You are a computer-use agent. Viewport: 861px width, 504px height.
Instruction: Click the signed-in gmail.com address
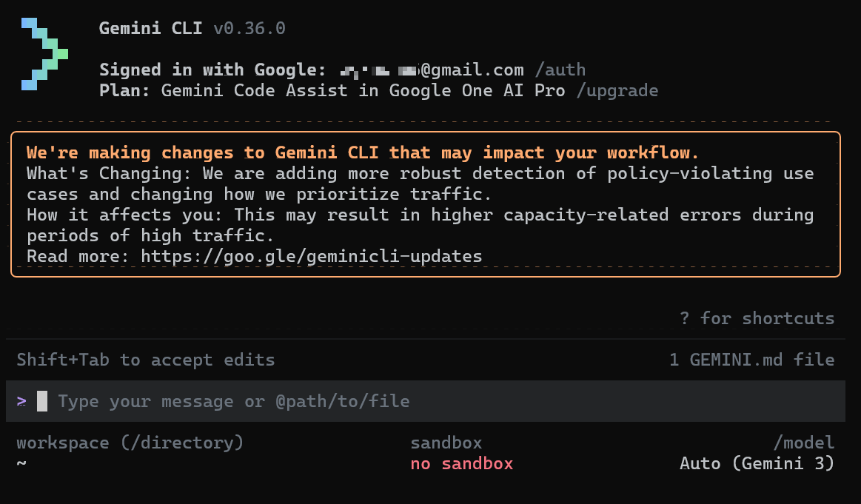(431, 70)
